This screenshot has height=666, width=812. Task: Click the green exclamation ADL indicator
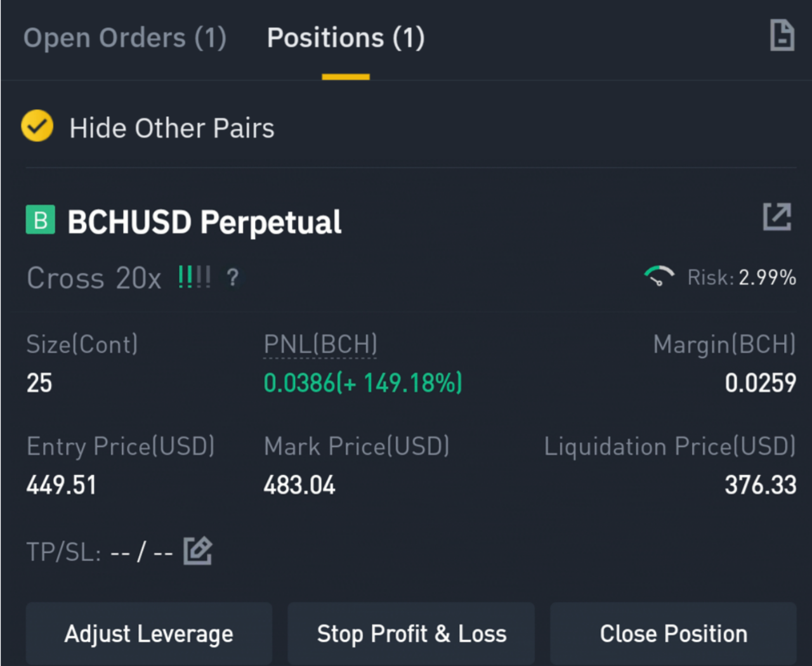click(x=194, y=277)
